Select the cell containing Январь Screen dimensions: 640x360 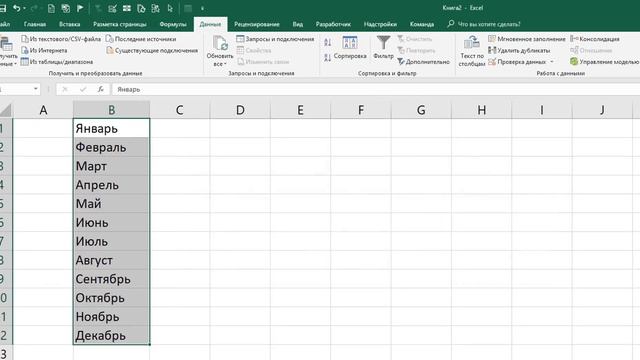pos(111,128)
